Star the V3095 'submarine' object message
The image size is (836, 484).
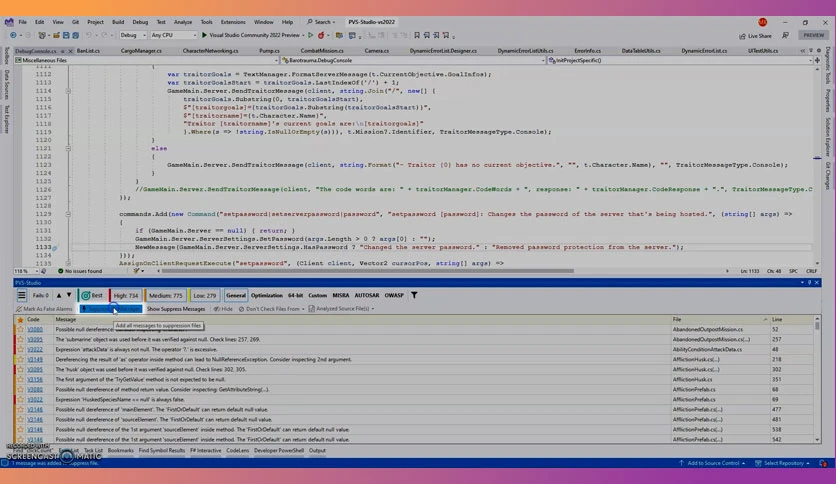20,340
